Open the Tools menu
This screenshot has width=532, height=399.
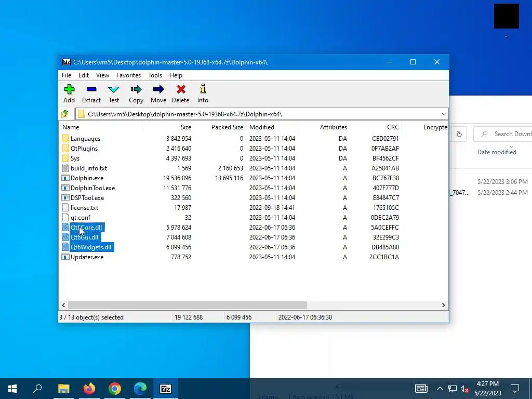pos(155,75)
